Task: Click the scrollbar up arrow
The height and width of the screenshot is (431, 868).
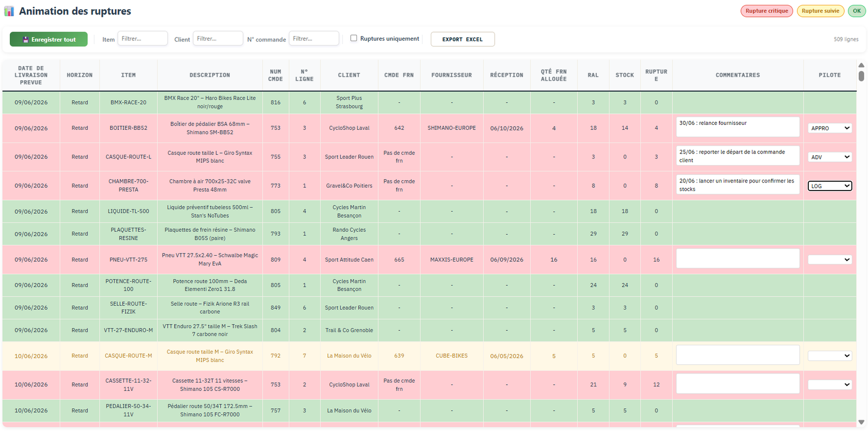Action: [861, 65]
